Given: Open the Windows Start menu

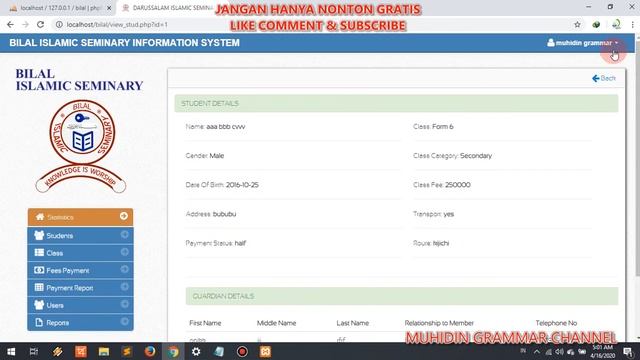Looking at the screenshot, I should pos(11,351).
